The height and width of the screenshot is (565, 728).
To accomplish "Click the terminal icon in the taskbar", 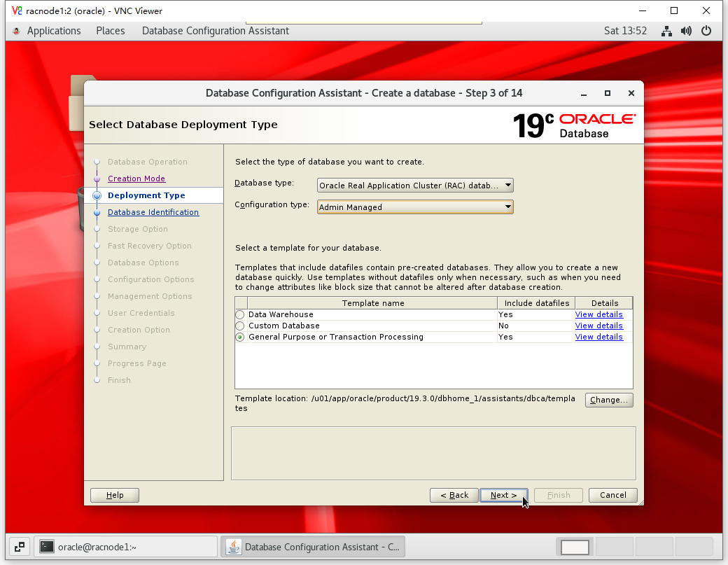I will pos(47,547).
